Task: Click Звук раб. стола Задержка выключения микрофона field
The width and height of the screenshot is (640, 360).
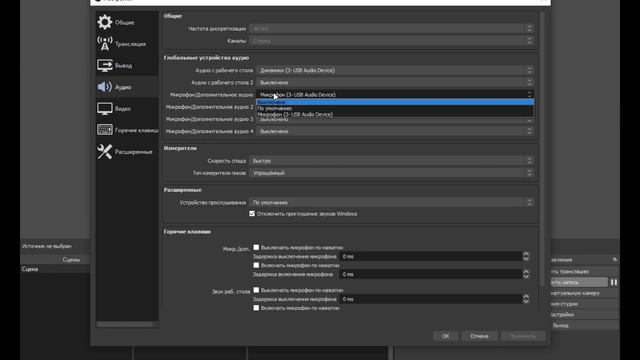Action: (x=431, y=299)
